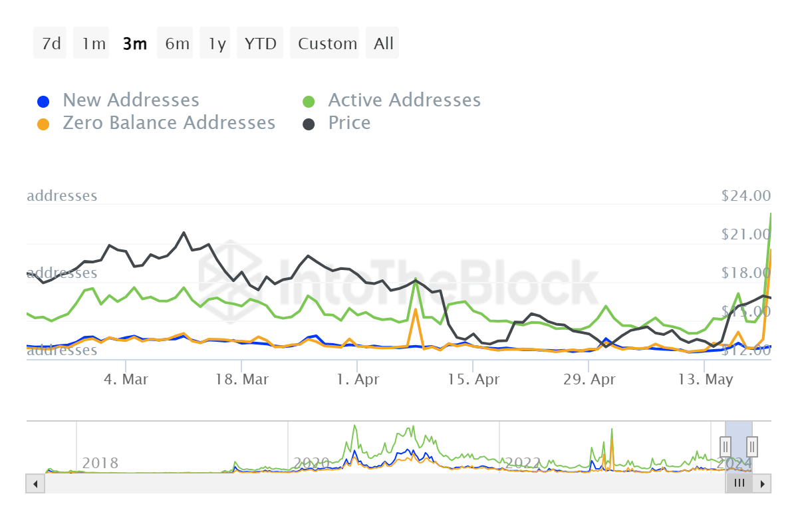The width and height of the screenshot is (798, 532).
Task: Toggle the Zero Balance Addresses series off
Action: pyautogui.click(x=169, y=122)
